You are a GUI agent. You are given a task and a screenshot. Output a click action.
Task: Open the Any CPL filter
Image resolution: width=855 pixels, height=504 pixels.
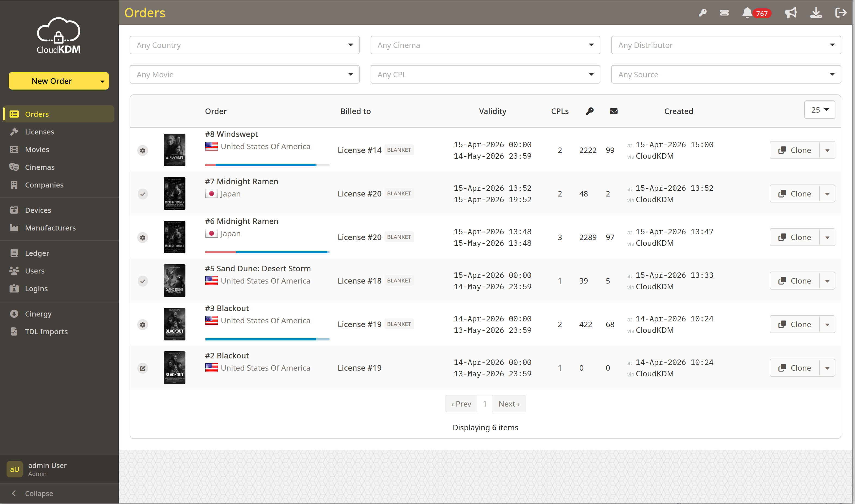485,74
